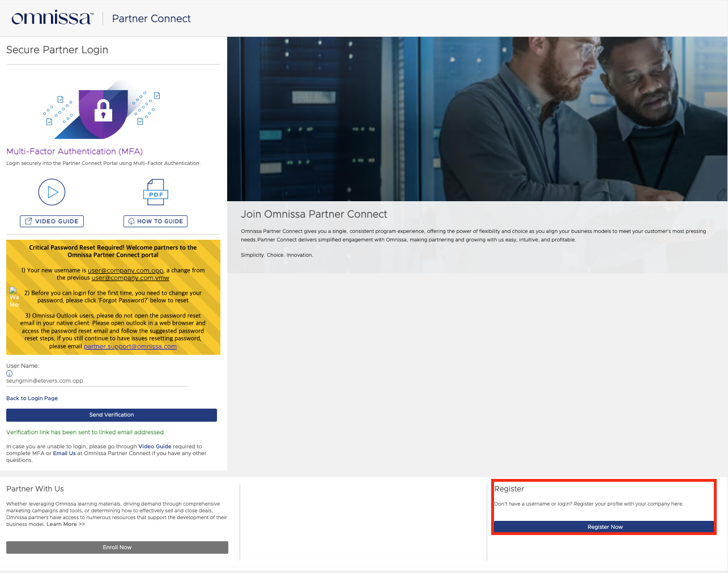728x573 pixels.
Task: Open the How To Guide button
Action: click(x=156, y=221)
